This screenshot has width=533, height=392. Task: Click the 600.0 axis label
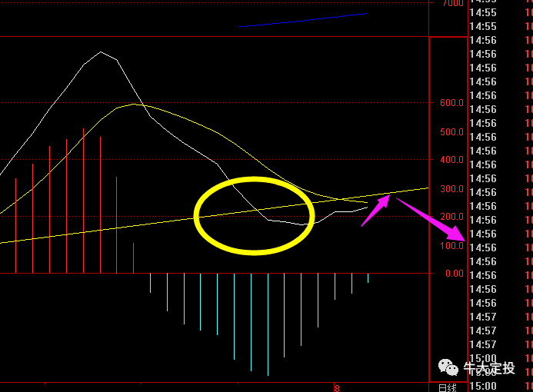451,103
